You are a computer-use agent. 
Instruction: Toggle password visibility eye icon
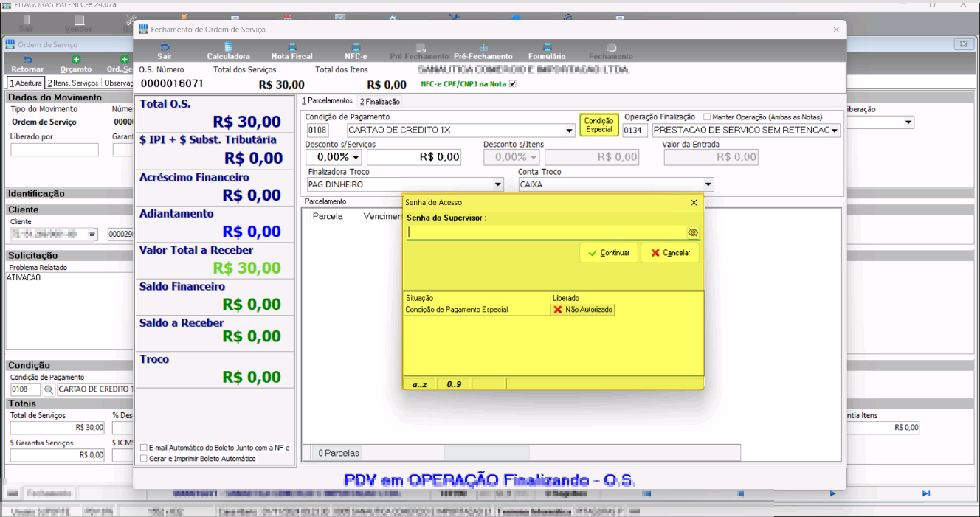click(x=692, y=232)
